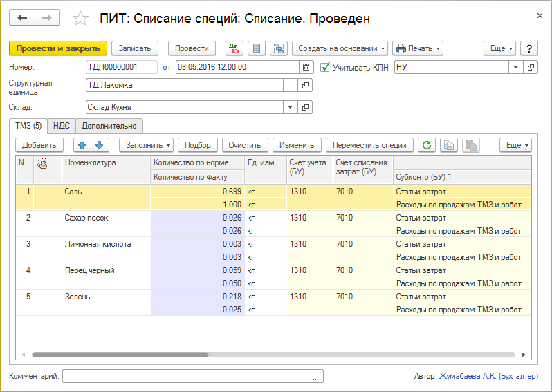Show the Дт/Кт accounting entries
The height and width of the screenshot is (392, 552).
pyautogui.click(x=234, y=48)
